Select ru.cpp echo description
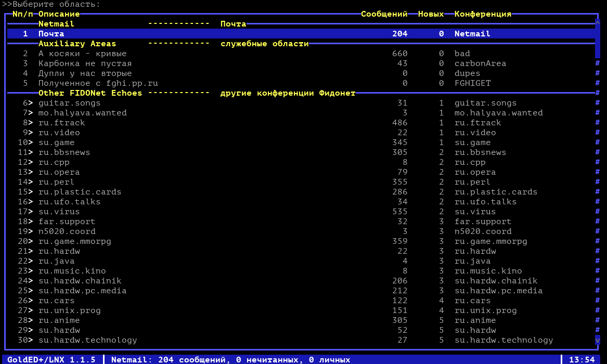 54,162
